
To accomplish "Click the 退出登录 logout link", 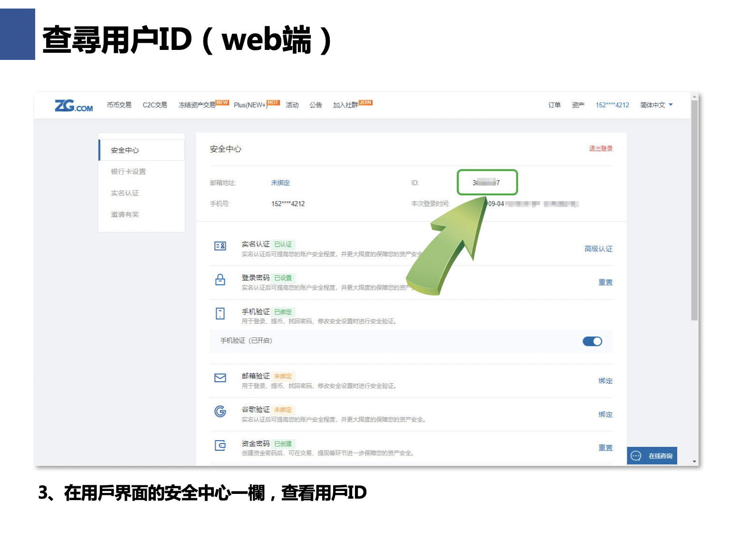I will 601,149.
